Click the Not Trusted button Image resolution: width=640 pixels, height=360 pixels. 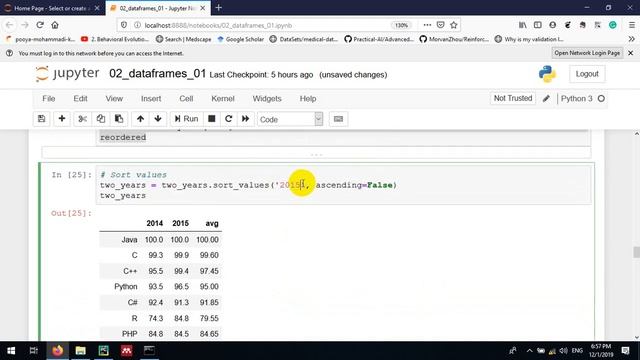coord(513,98)
